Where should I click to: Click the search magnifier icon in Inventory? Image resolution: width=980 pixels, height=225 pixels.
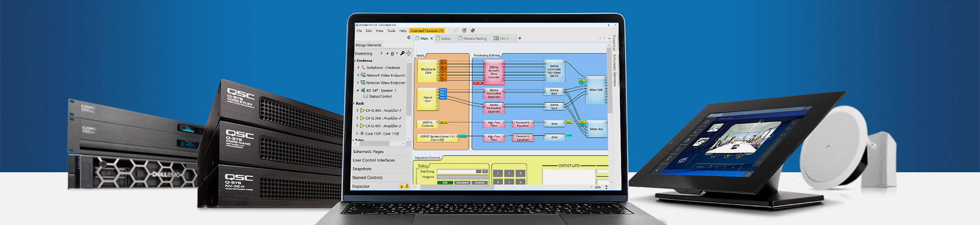[x=402, y=53]
